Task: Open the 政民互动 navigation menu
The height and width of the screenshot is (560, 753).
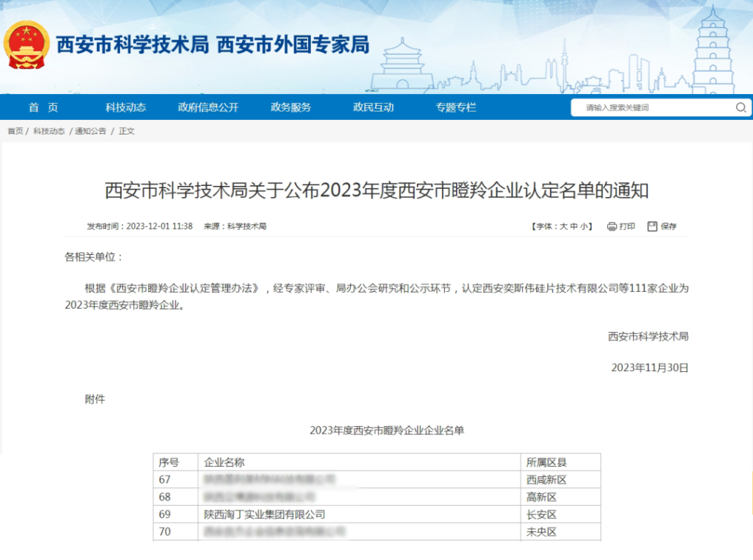Action: [x=373, y=107]
